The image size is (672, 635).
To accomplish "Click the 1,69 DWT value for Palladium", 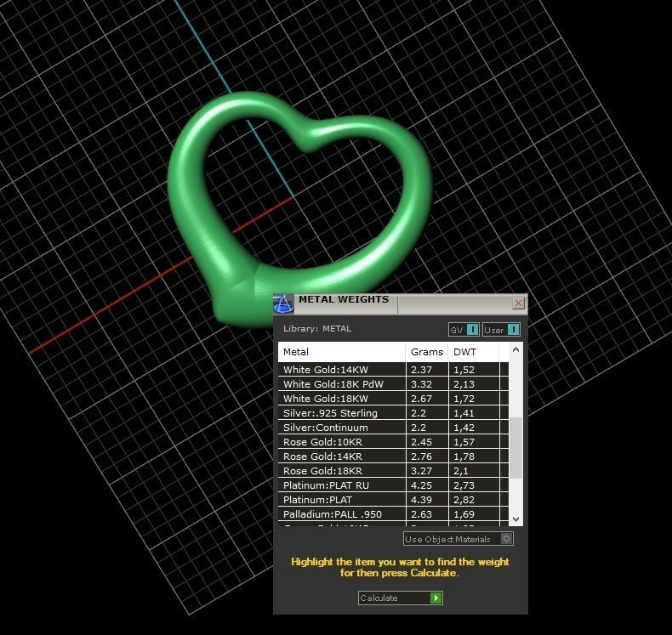I will tap(464, 514).
